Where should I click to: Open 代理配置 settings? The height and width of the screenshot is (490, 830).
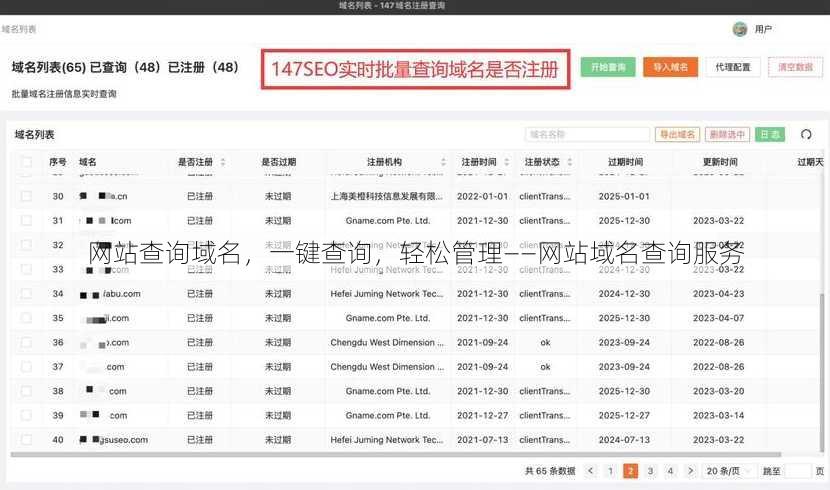[x=733, y=67]
